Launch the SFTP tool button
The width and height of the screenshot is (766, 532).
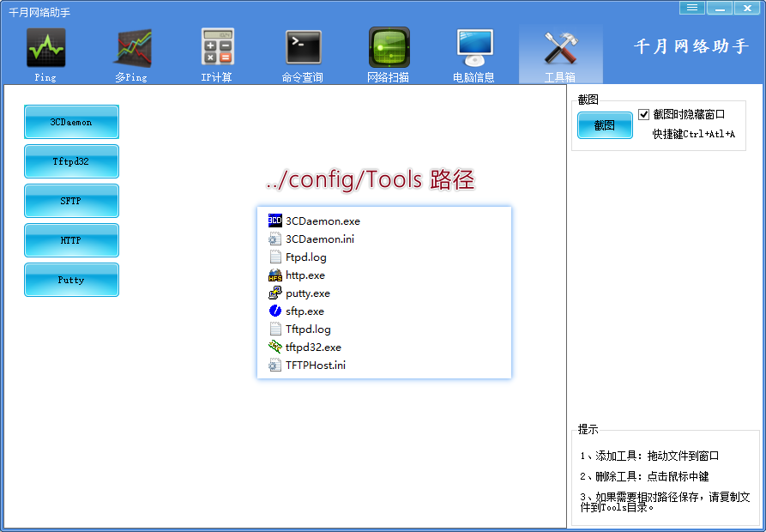pos(71,201)
